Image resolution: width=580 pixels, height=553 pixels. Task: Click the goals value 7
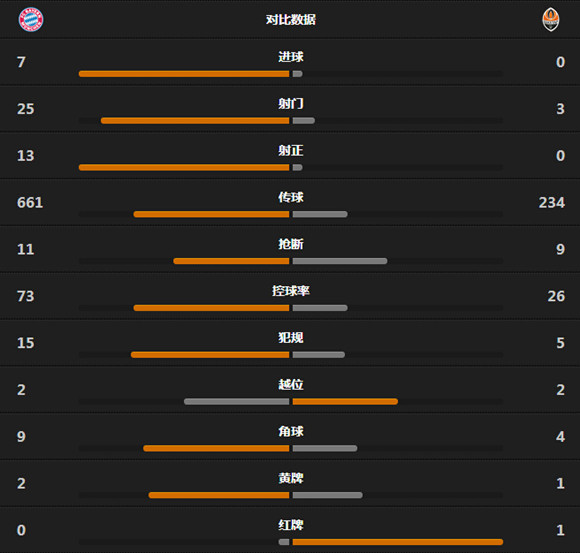click(x=21, y=62)
